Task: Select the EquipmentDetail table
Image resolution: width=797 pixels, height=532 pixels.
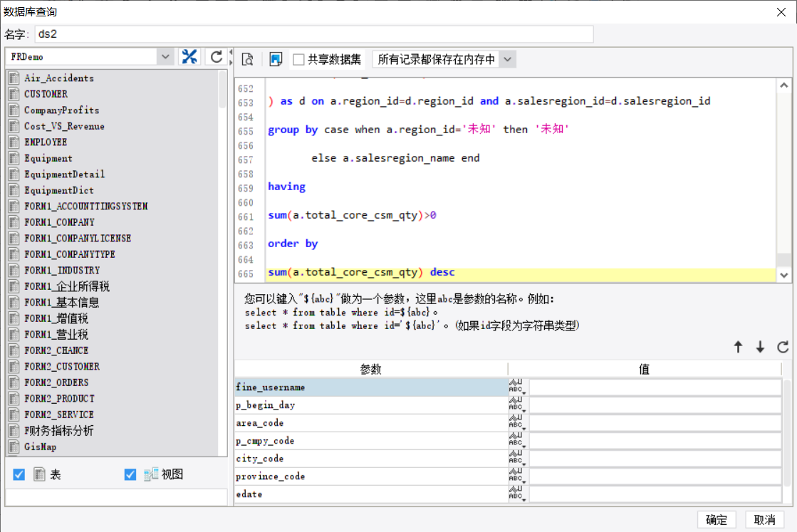Action: (x=65, y=174)
